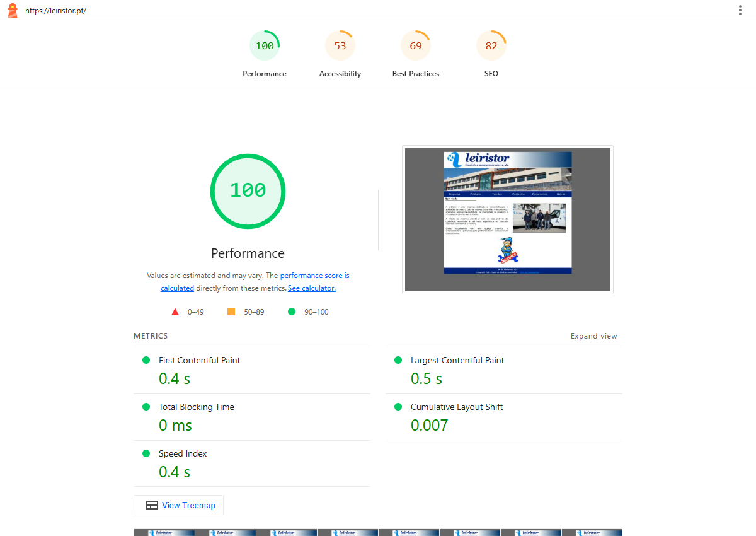Toggle Expand view for metrics
756x536 pixels.
coord(594,336)
